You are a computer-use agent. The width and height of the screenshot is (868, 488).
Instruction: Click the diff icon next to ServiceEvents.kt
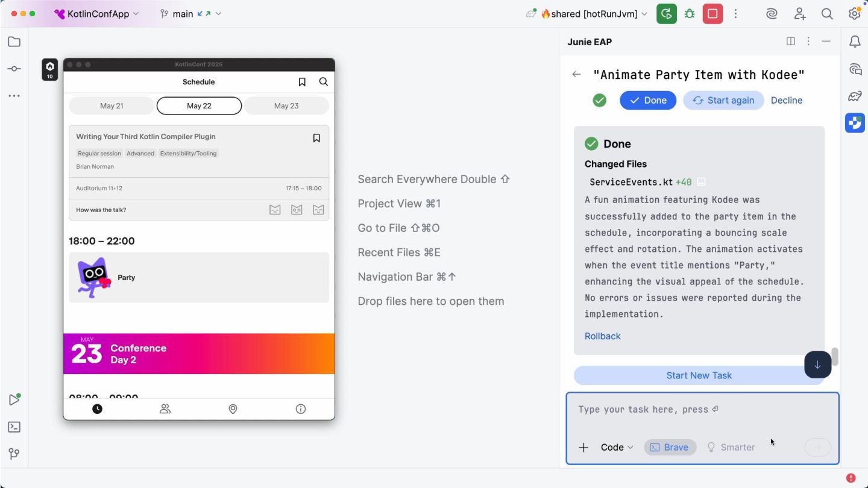[702, 182]
